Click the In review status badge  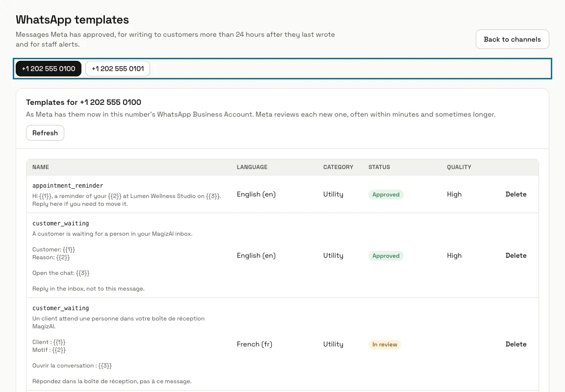[x=385, y=345]
